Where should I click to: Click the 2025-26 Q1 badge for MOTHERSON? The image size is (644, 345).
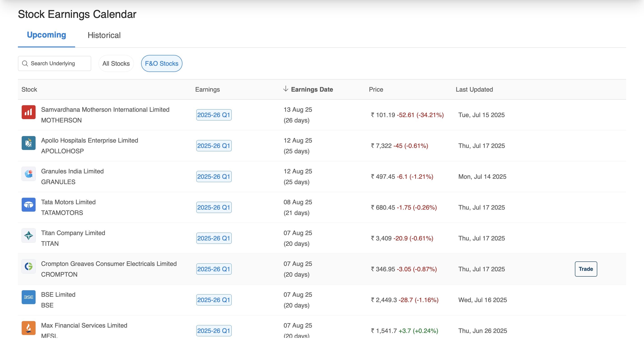(214, 115)
